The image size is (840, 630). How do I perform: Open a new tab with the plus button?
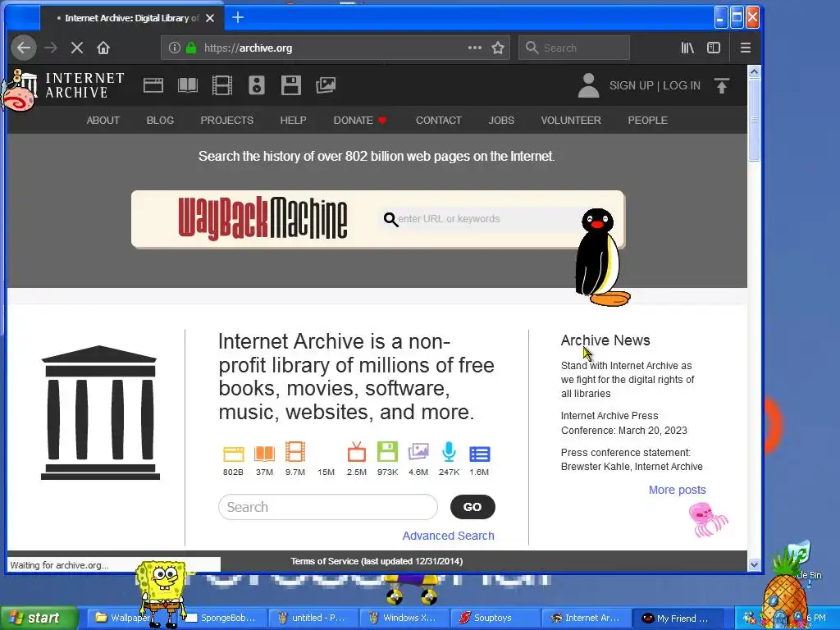click(x=238, y=18)
